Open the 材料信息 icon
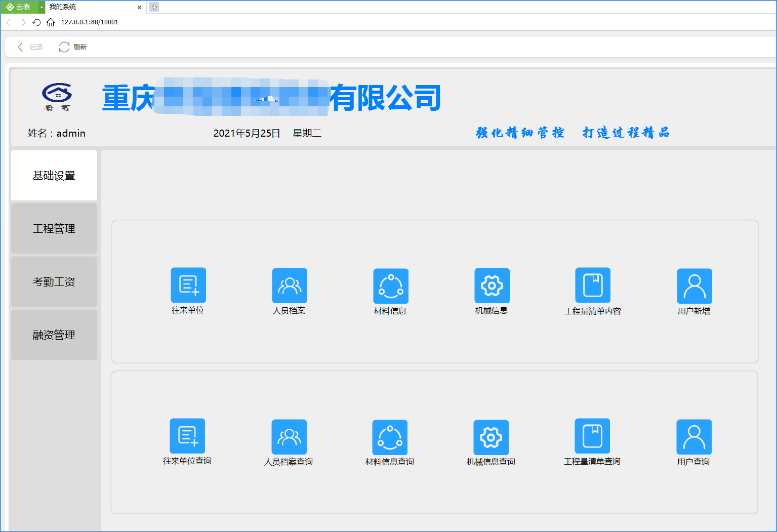 point(391,286)
